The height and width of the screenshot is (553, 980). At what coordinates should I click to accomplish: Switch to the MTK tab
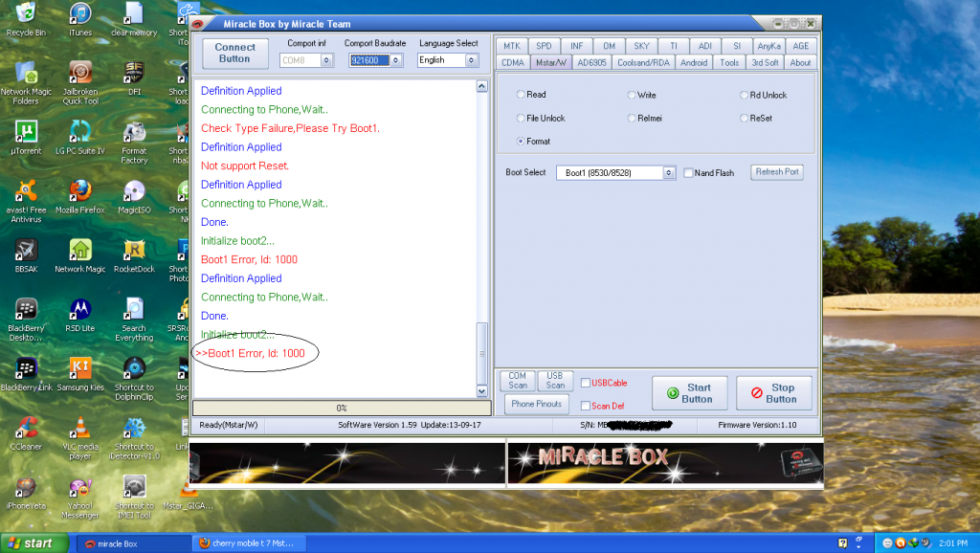click(512, 46)
